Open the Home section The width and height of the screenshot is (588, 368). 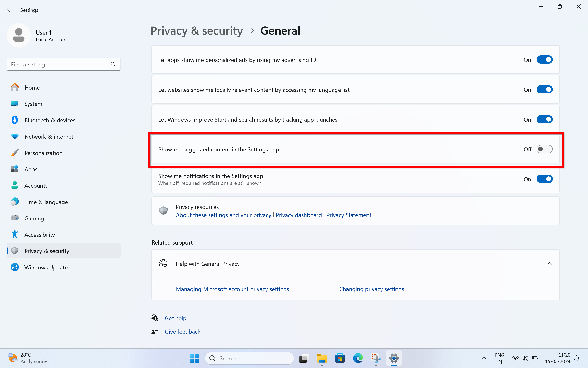pyautogui.click(x=64, y=87)
